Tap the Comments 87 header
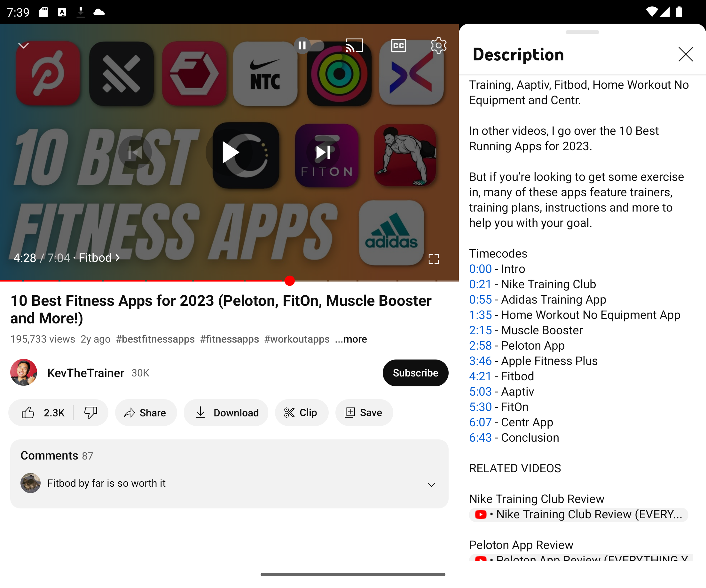The height and width of the screenshot is (588, 706). click(57, 456)
